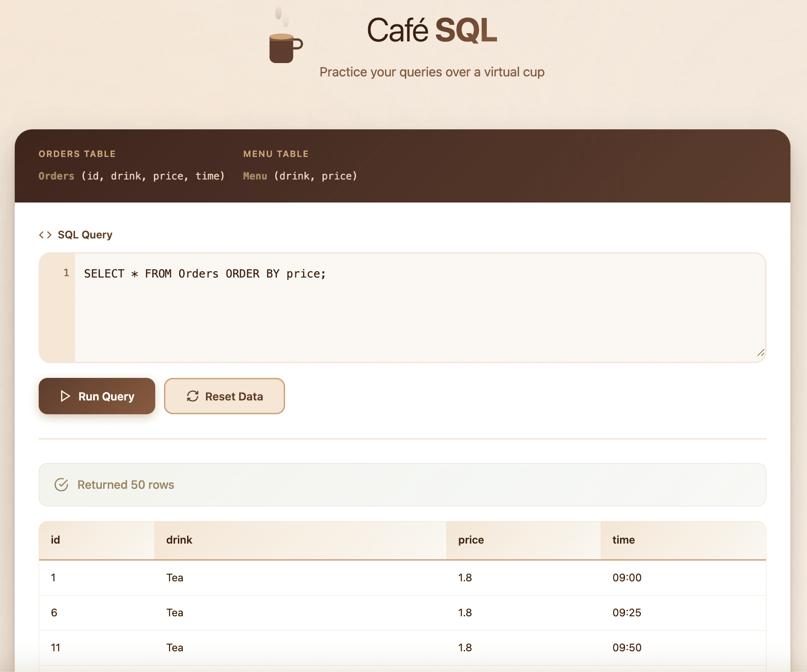The width and height of the screenshot is (807, 672).
Task: Click the refresh arrows icon on Reset Data
Action: click(x=193, y=396)
